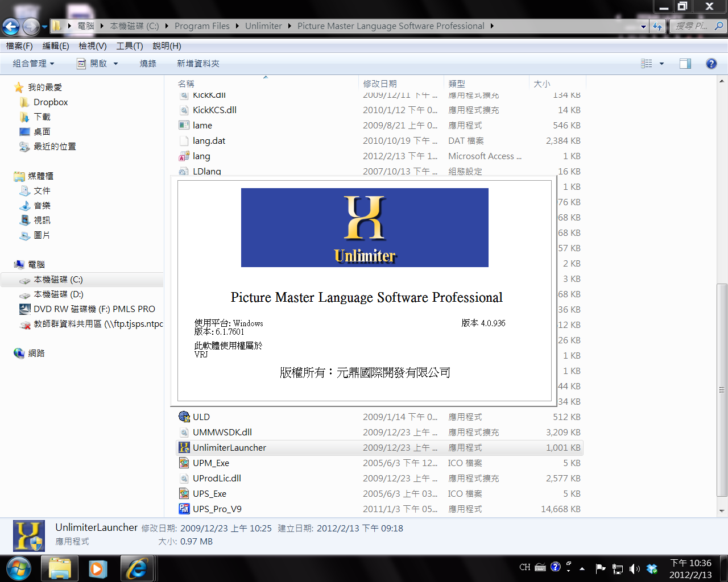This screenshot has height=582, width=728.
Task: Open the 工具(T) menu
Action: coord(130,46)
